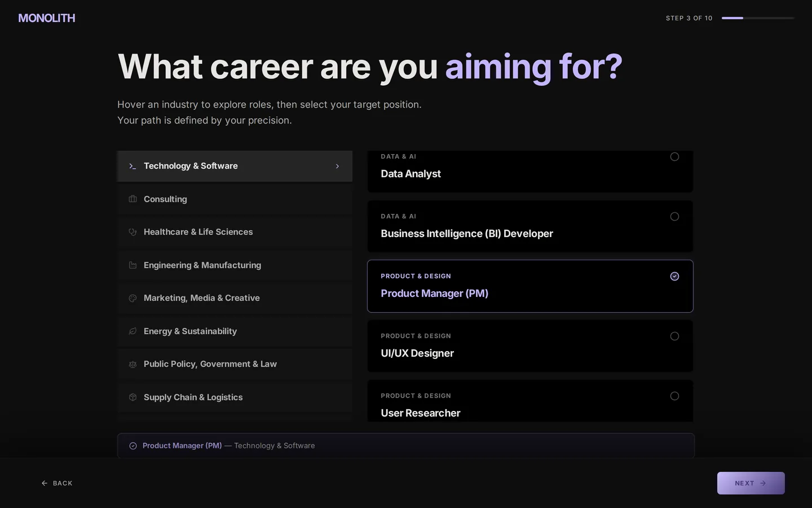Open the Supply Chain & Logistics label
The height and width of the screenshot is (508, 812).
coord(193,397)
